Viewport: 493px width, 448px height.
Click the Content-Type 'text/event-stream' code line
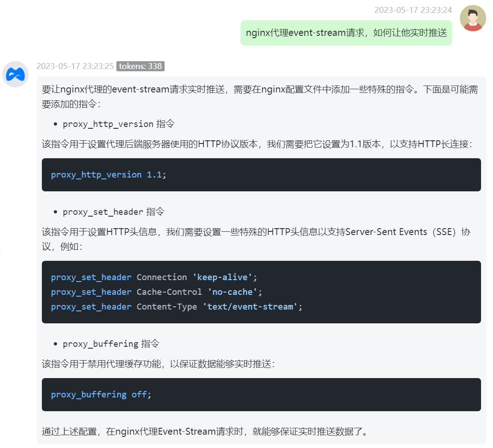(176, 306)
